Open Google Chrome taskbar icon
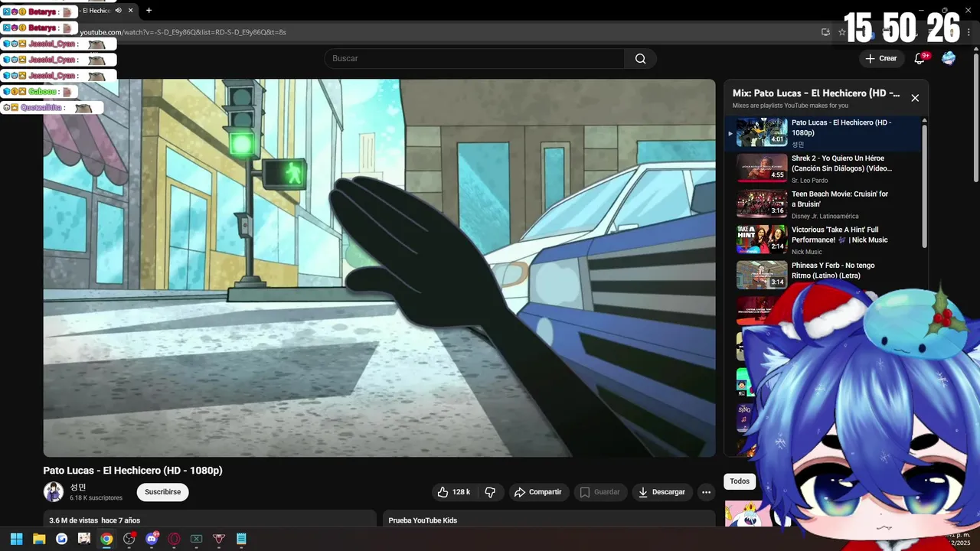Screen dimensions: 980x551 tap(106, 539)
